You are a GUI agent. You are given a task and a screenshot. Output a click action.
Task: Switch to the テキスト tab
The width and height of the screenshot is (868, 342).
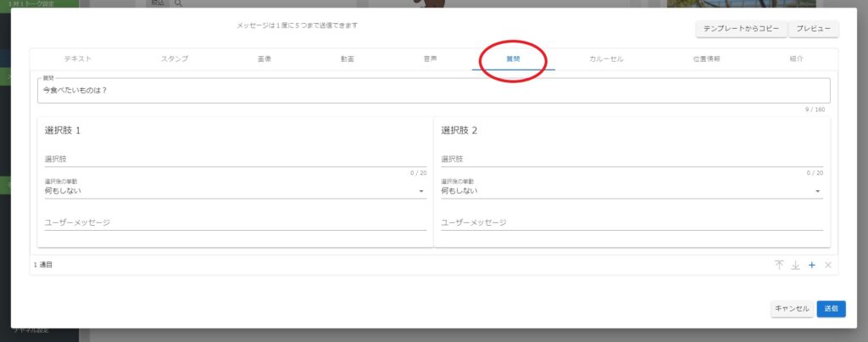pyautogui.click(x=77, y=59)
